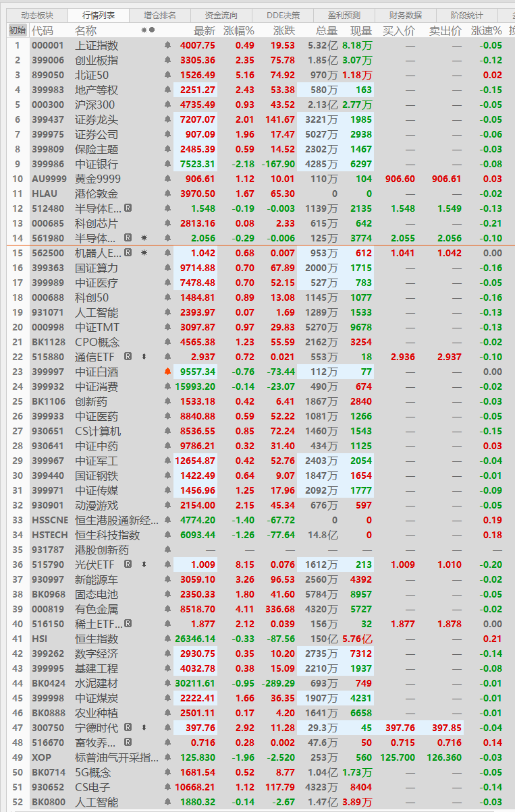Click the R badge next to 宁德时代

(128, 728)
